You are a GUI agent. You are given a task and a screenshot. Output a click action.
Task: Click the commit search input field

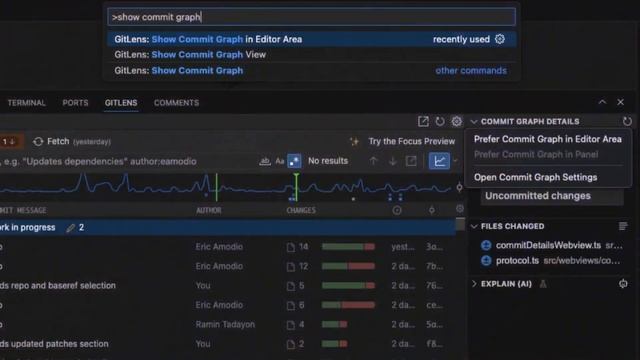(x=127, y=161)
